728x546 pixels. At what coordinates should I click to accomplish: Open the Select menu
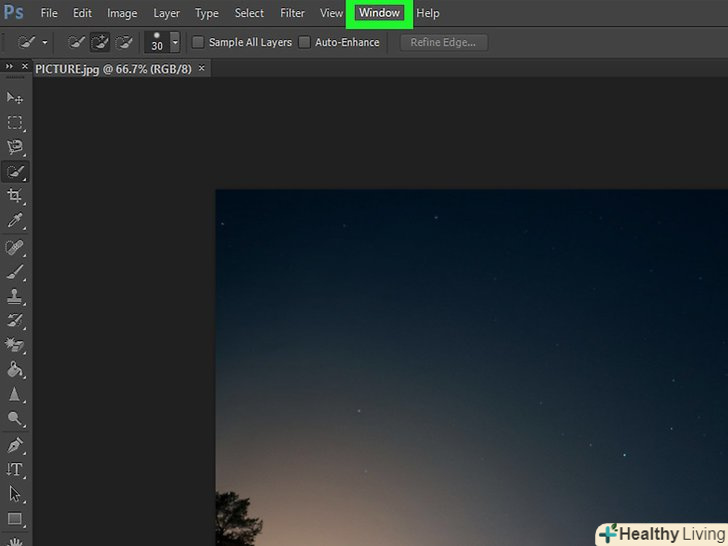tap(249, 13)
